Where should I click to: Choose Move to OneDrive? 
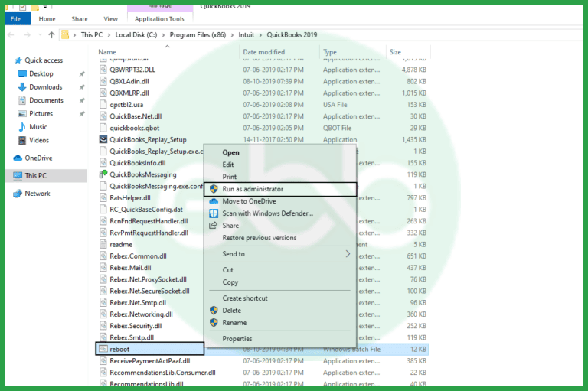(x=249, y=201)
